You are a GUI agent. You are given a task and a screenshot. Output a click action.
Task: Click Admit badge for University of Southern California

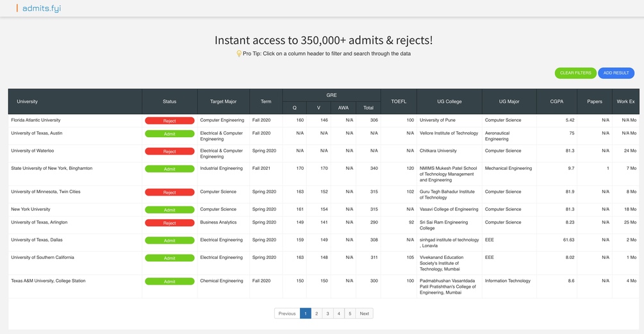click(170, 258)
